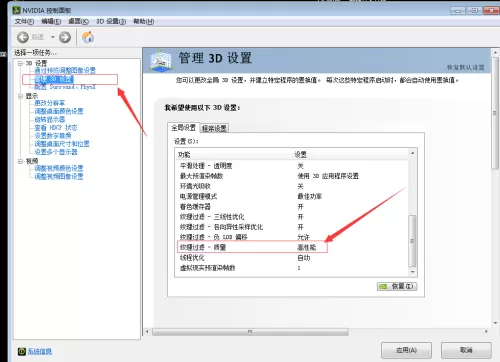This screenshot has width=500, height=362.
Task: Maximize the NVIDIA control panel window
Action: pos(474,11)
